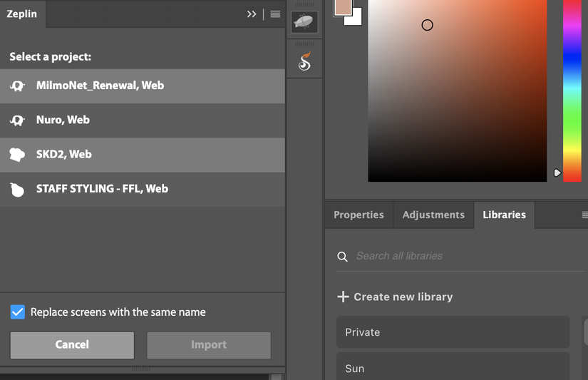Click the elephant icon beside MilmoNet_Renewal
The width and height of the screenshot is (588, 380).
tap(17, 86)
